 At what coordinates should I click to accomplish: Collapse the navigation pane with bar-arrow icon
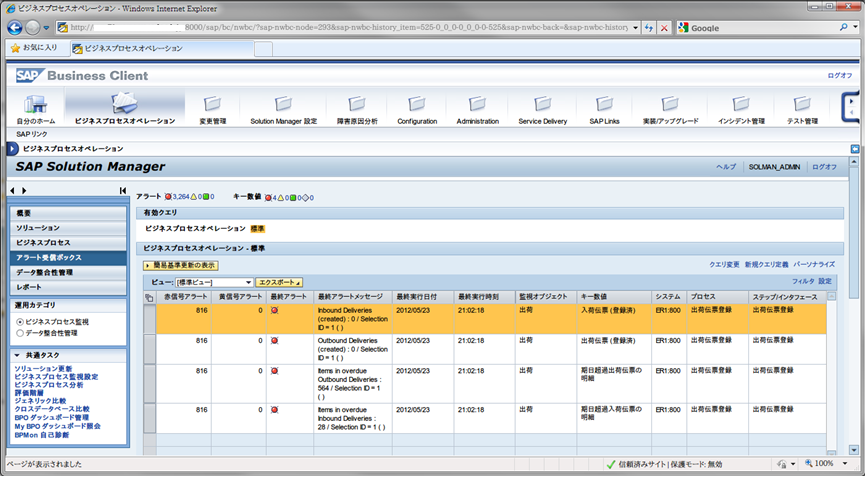123,190
